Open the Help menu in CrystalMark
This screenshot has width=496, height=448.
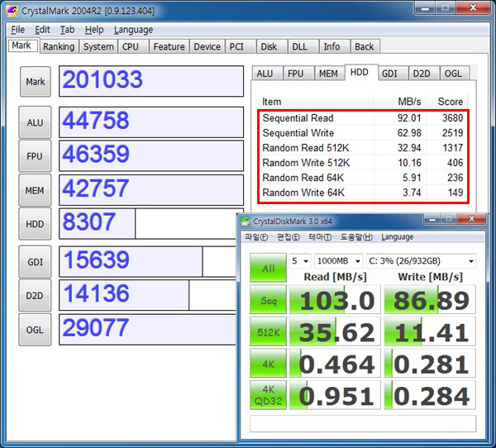point(94,30)
